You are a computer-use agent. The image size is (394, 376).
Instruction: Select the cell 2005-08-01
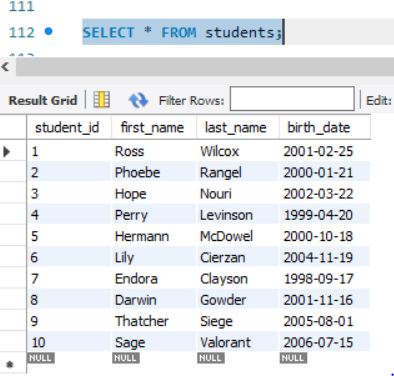325,321
